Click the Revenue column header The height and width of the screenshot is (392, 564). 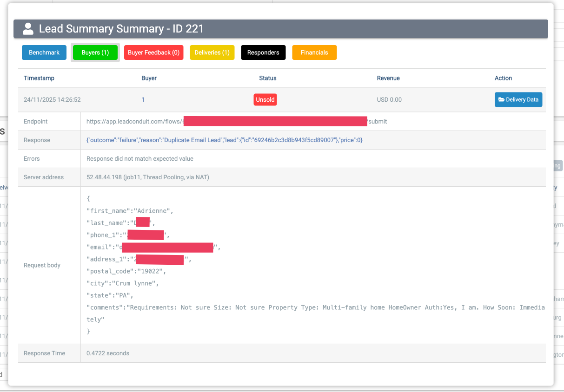[388, 78]
